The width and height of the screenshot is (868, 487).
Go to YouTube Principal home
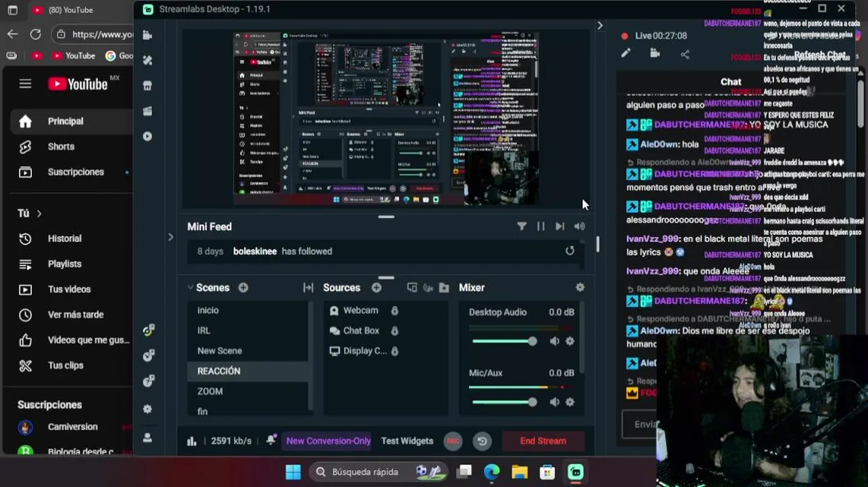tap(66, 121)
